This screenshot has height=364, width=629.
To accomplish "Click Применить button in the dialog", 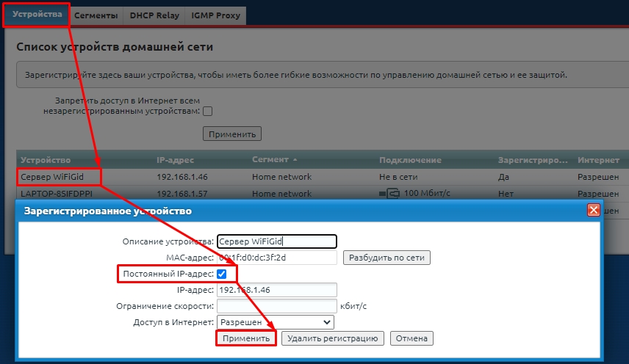I will pyautogui.click(x=246, y=338).
